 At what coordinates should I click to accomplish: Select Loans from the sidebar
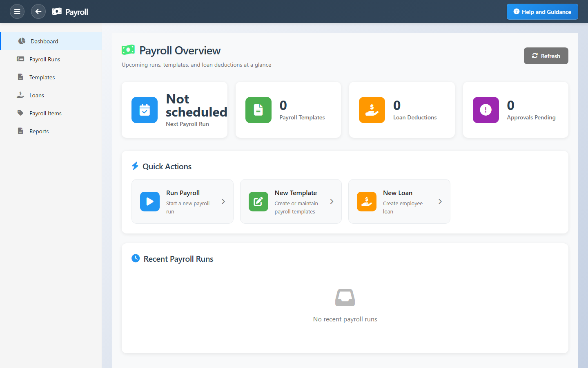pyautogui.click(x=37, y=95)
